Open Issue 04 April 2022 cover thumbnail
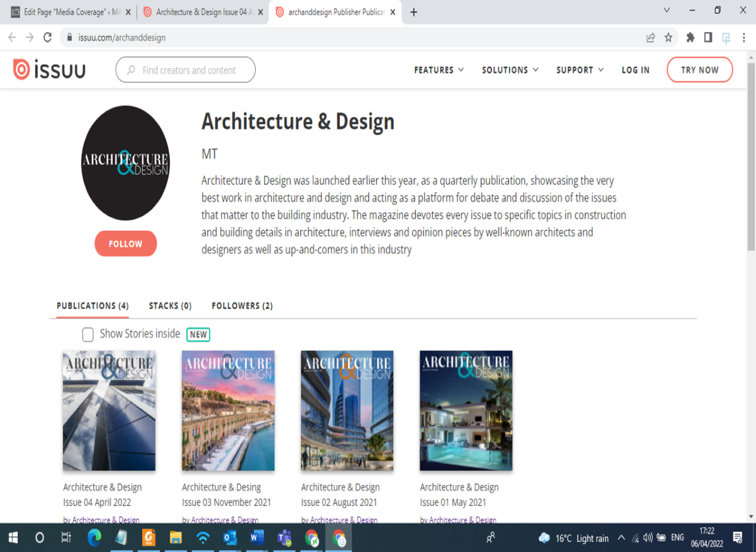The image size is (756, 552). [x=109, y=411]
